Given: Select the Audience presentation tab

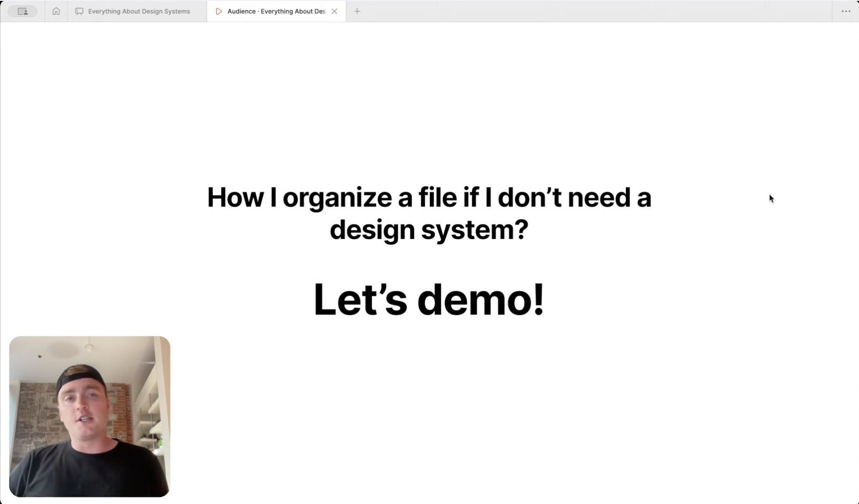Looking at the screenshot, I should pyautogui.click(x=276, y=11).
